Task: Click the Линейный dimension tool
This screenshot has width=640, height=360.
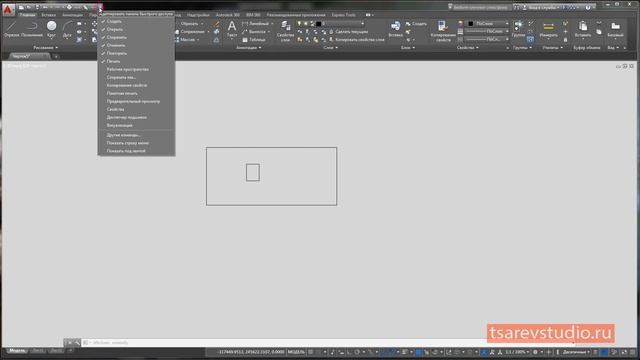Action: pos(256,24)
